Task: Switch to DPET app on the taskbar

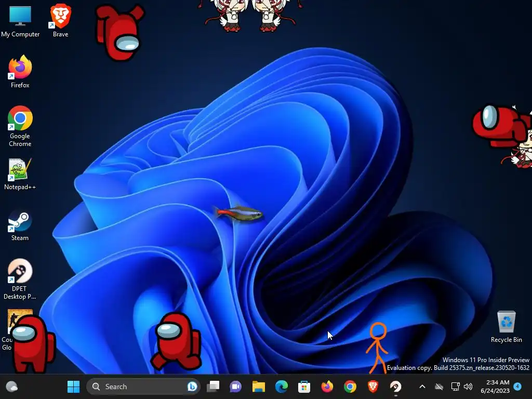Action: click(395, 387)
